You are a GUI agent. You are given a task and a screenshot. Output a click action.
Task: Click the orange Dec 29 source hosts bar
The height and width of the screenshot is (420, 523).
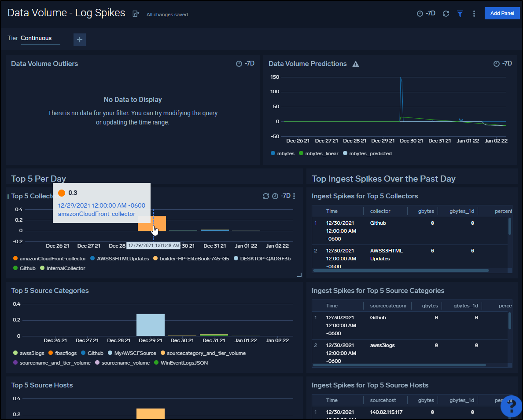coord(151,414)
